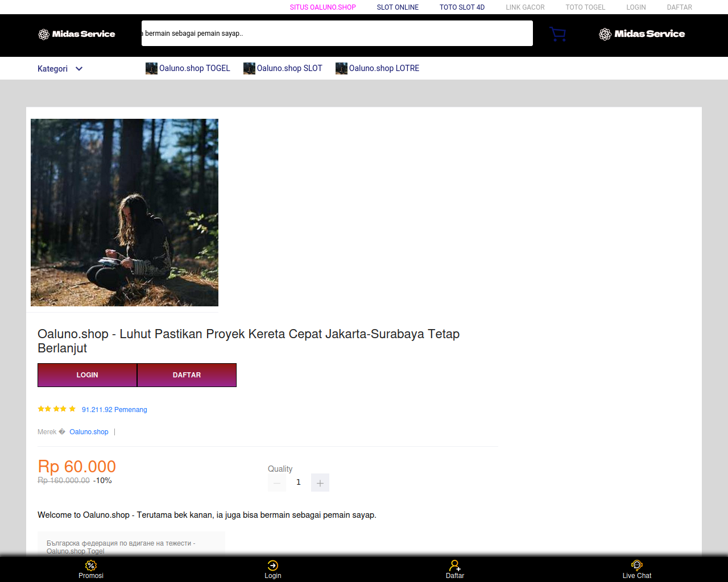Open the Oaluno.shop SLOT link
Screen dimensions: 728x582
point(289,68)
